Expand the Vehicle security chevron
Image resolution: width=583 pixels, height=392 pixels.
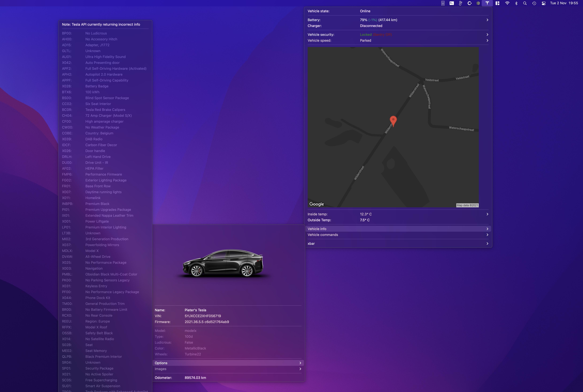(x=487, y=34)
